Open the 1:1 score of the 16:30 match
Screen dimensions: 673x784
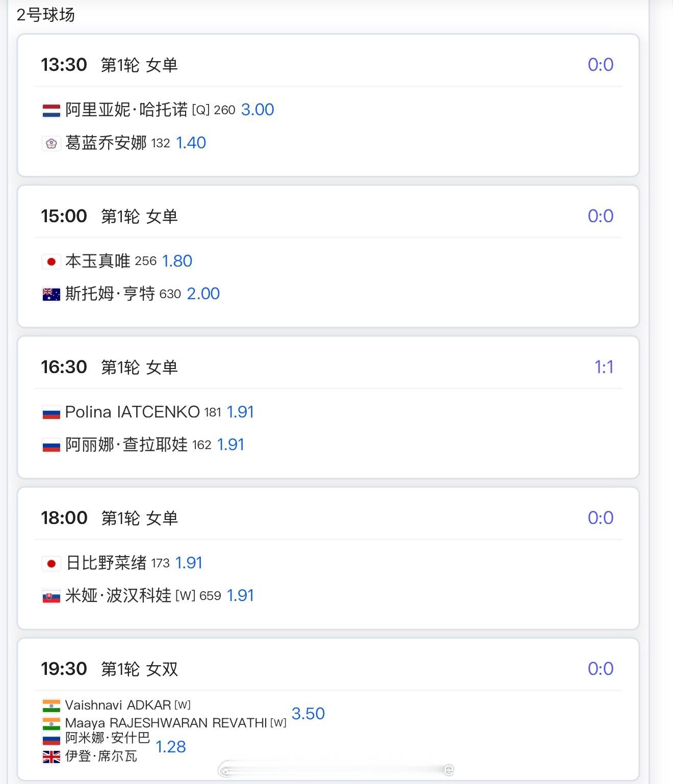point(604,367)
